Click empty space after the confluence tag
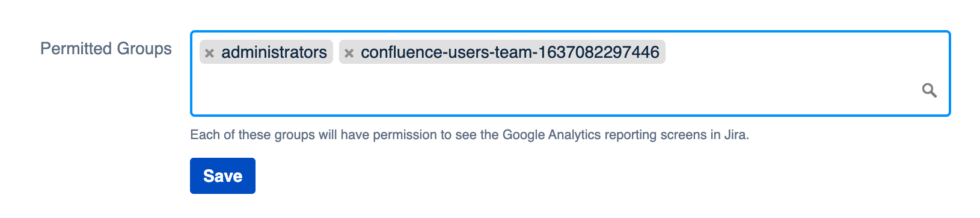The width and height of the screenshot is (980, 218). pos(800,52)
